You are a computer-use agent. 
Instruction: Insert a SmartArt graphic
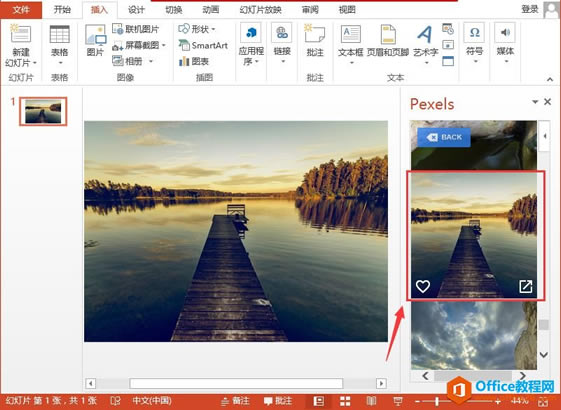coord(203,45)
